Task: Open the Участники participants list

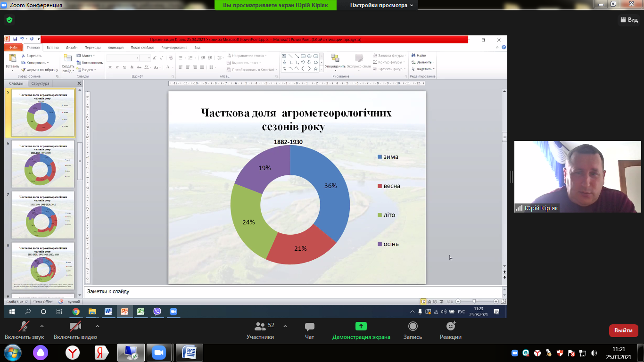Action: tap(260, 326)
